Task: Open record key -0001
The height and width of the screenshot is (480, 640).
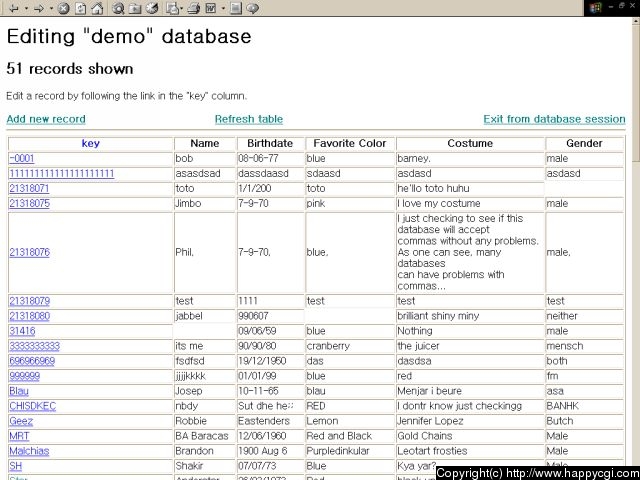Action: point(22,158)
